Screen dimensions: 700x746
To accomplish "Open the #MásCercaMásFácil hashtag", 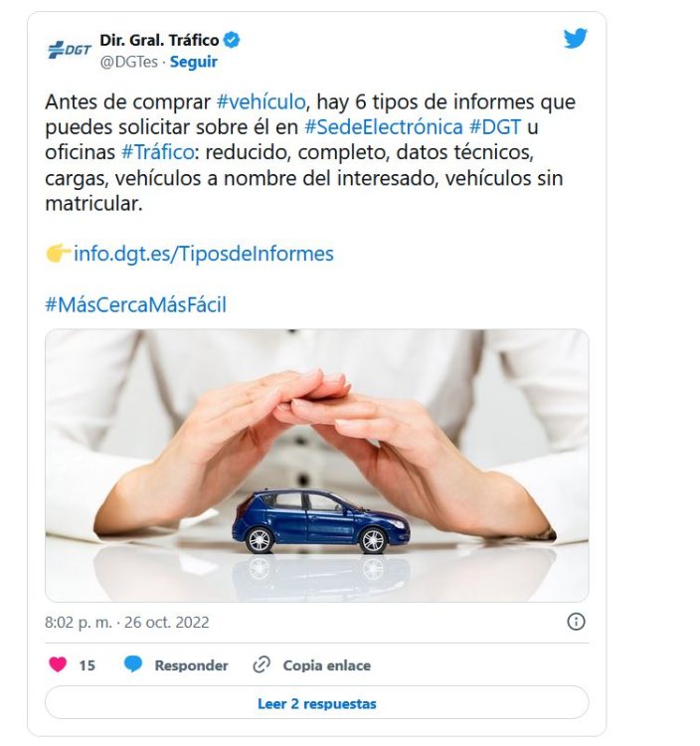I will coord(135,304).
